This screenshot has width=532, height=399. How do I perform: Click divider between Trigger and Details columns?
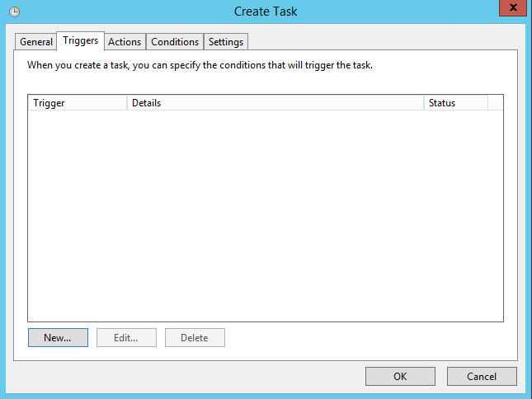[127, 103]
